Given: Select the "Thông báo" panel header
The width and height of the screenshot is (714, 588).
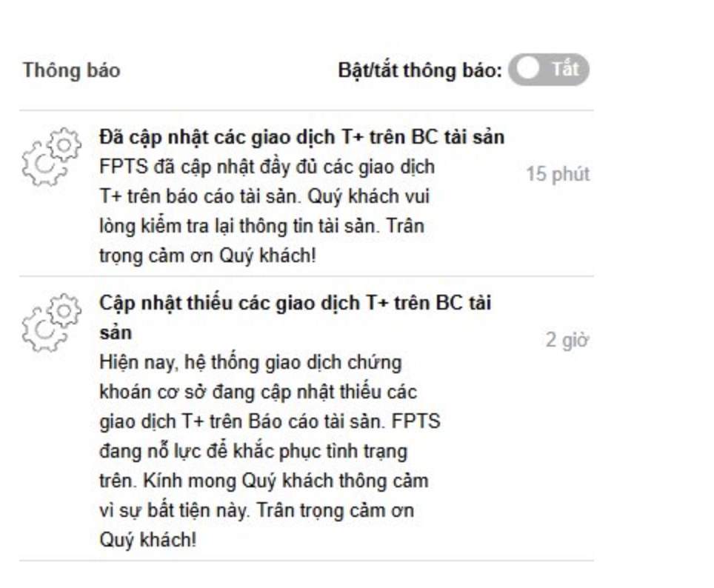Looking at the screenshot, I should point(72,70).
